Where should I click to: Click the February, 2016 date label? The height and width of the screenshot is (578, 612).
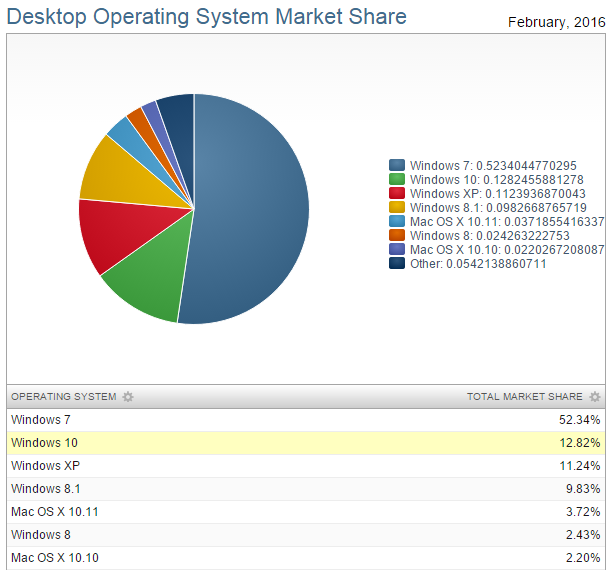point(557,23)
